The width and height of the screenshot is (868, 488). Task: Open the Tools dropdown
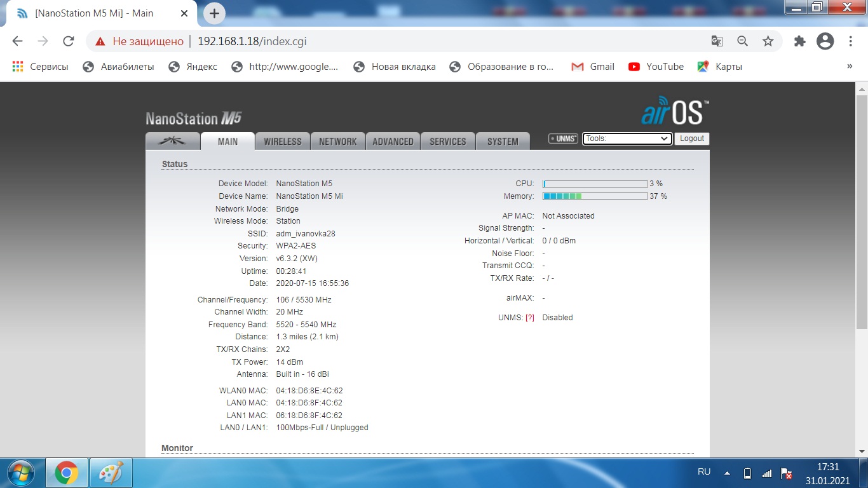coord(627,139)
